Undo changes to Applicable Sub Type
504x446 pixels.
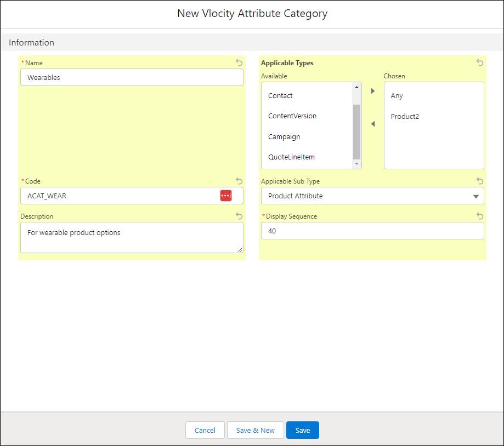click(479, 181)
